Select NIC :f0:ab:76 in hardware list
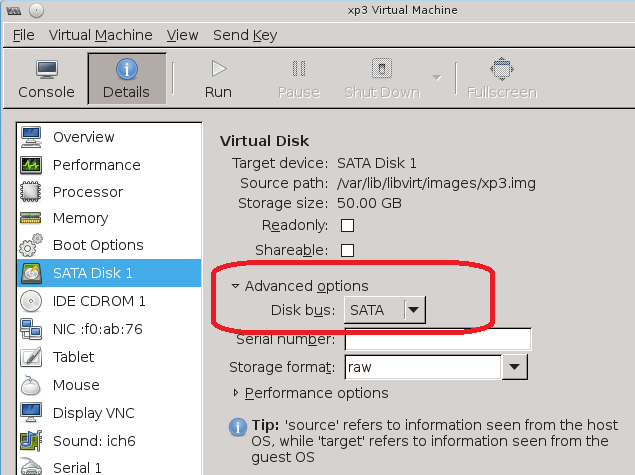 click(97, 328)
